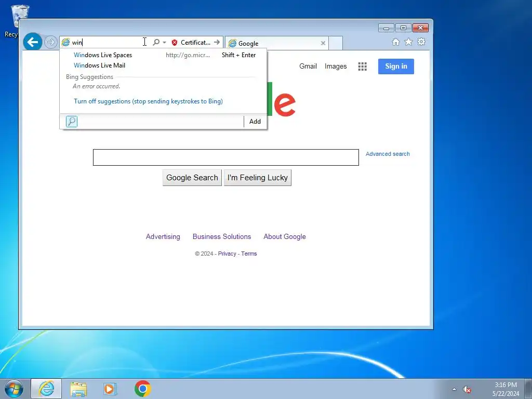Click Internet Explorer taskbar icon
Screen dimensions: 532x399
tap(46, 389)
